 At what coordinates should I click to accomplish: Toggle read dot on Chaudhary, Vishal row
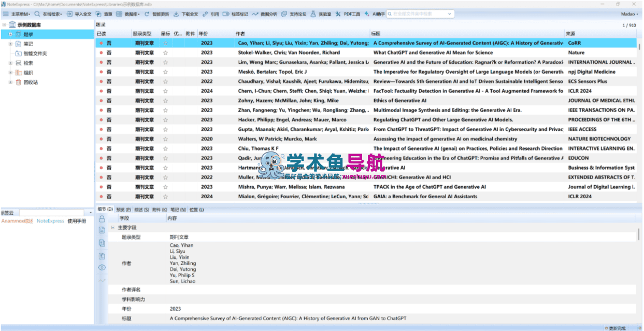(102, 81)
